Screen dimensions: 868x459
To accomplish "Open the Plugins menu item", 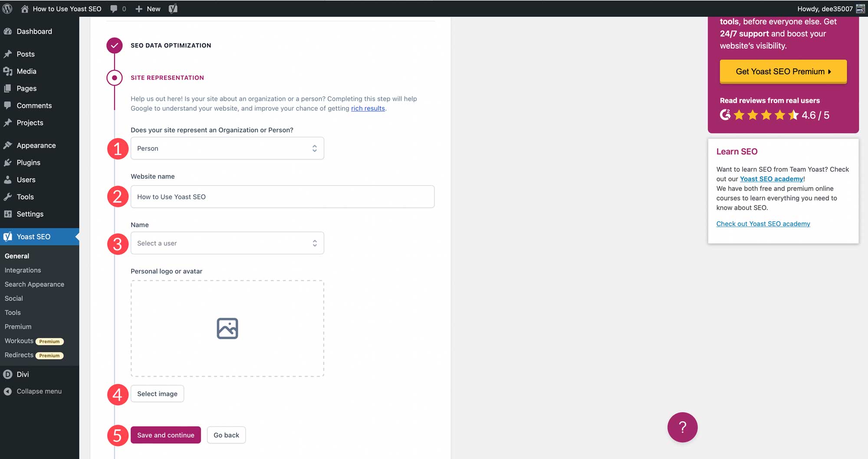I will (28, 162).
